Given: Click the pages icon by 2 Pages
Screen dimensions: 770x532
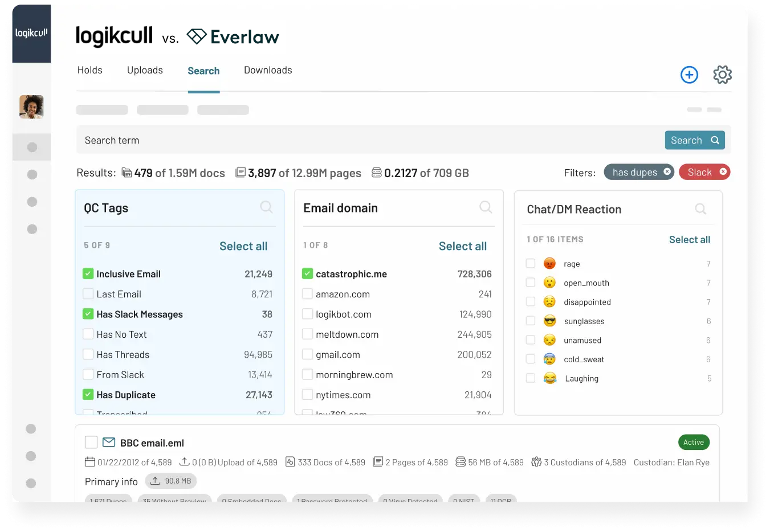Looking at the screenshot, I should click(x=378, y=462).
